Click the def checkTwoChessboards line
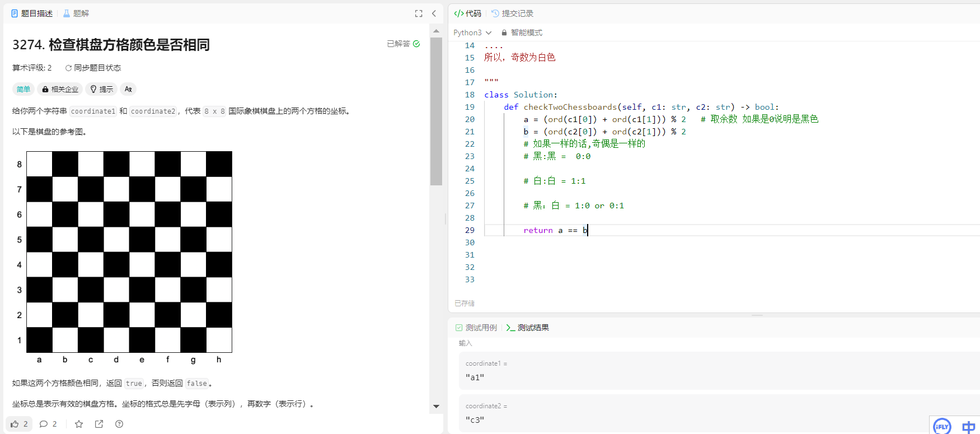Screen dimensions: 980x434 (641, 107)
